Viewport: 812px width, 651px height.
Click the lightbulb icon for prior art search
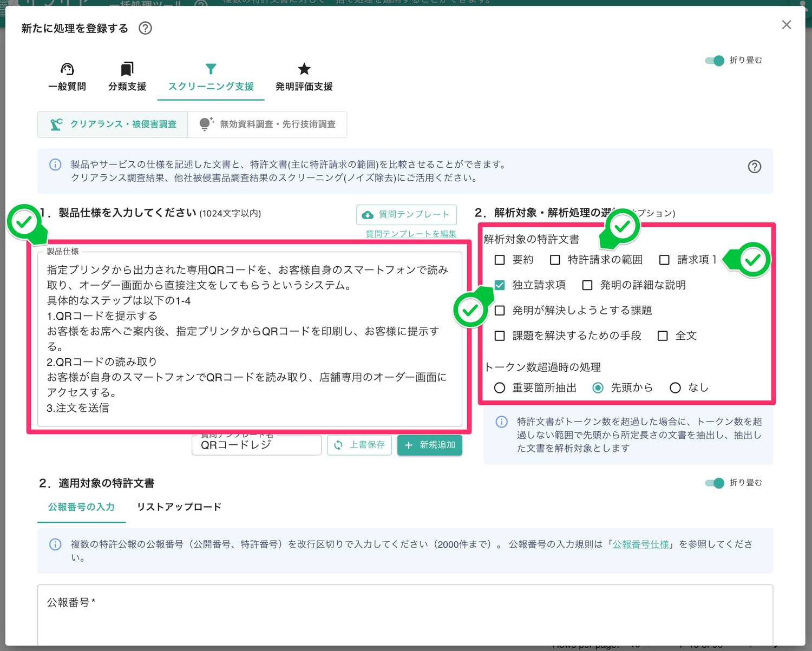tap(206, 124)
